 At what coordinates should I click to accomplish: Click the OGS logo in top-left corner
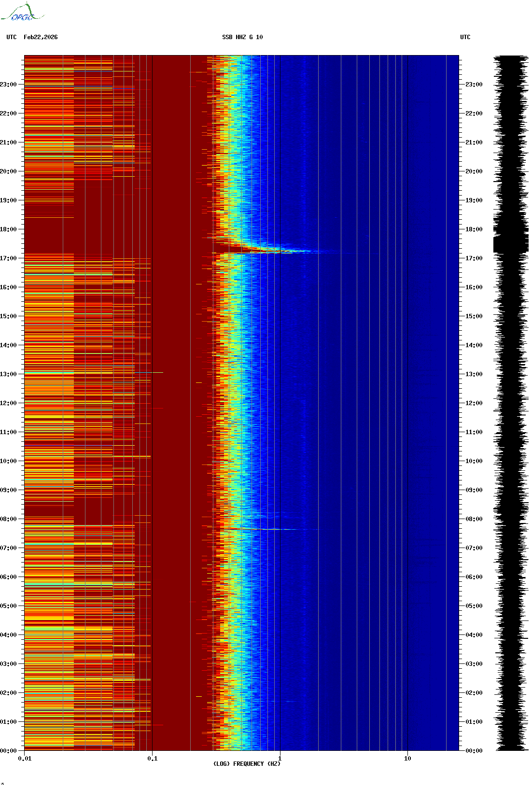click(x=22, y=13)
